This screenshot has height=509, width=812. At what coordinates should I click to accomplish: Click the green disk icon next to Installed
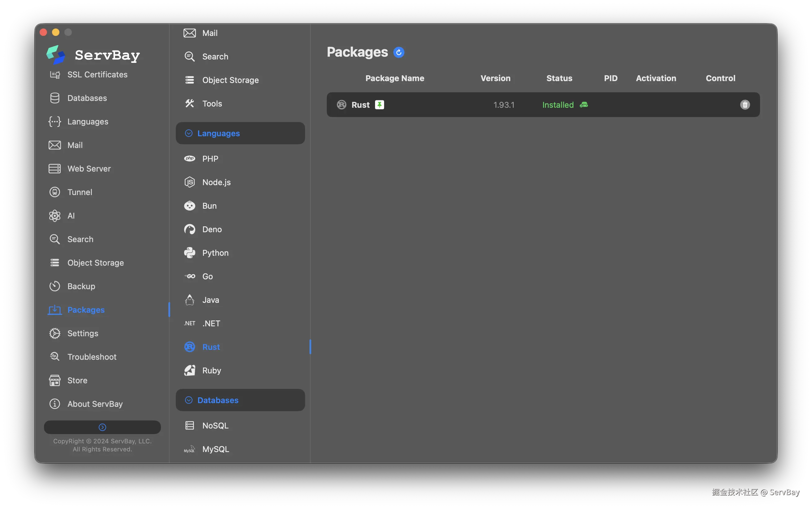click(584, 105)
